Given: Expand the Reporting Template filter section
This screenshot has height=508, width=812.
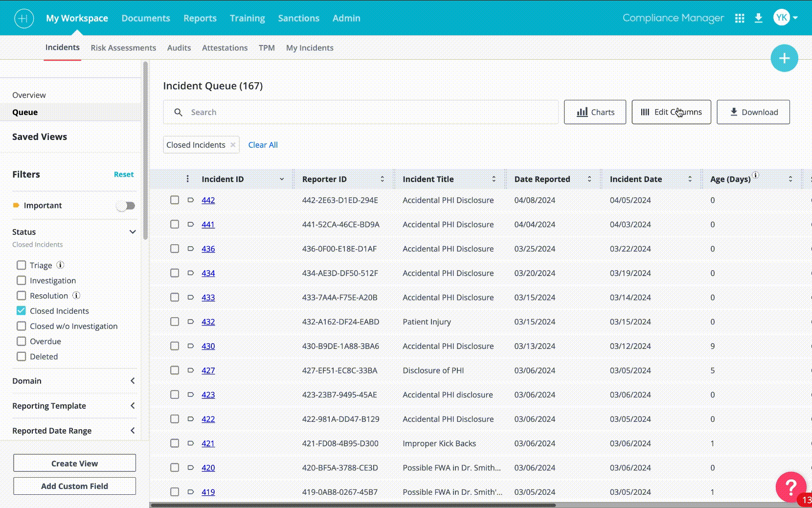Looking at the screenshot, I should pos(133,406).
